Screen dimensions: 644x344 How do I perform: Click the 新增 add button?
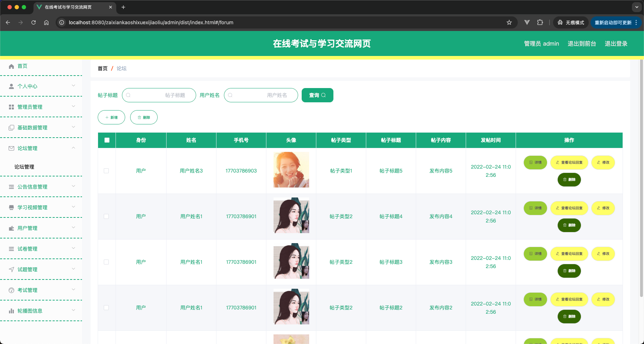pyautogui.click(x=111, y=117)
